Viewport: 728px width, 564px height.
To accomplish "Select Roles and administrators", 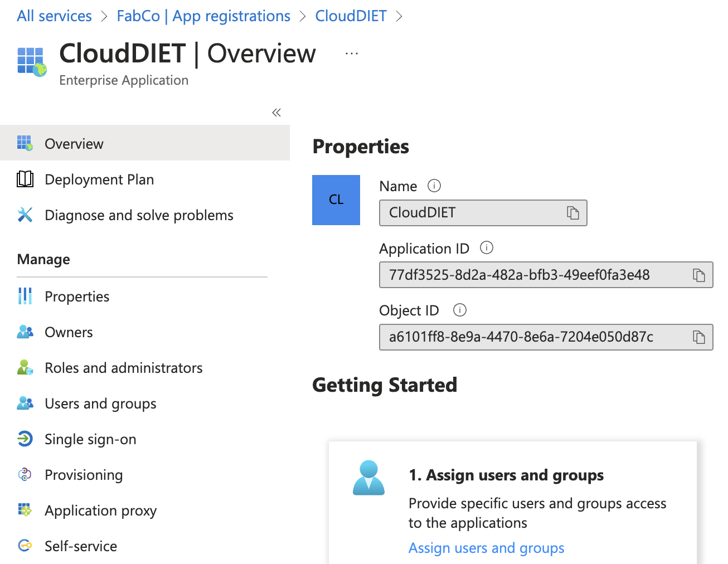I will [123, 367].
